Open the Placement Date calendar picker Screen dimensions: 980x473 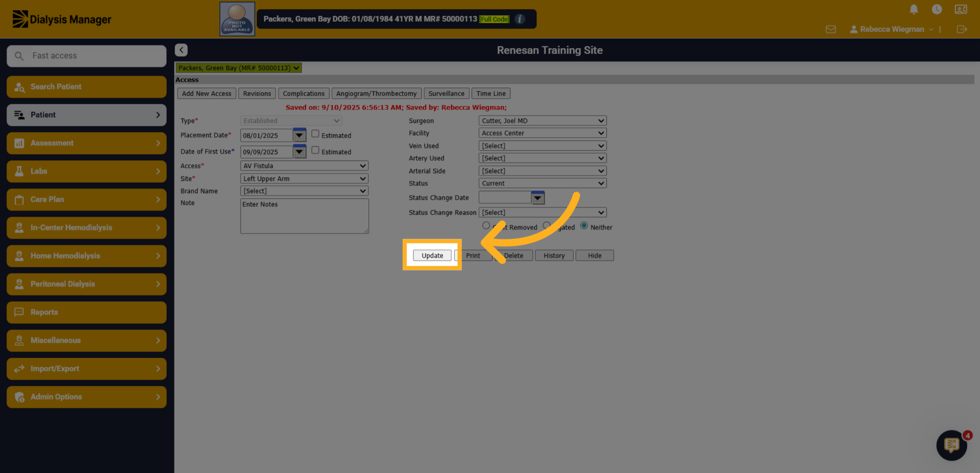pos(299,135)
